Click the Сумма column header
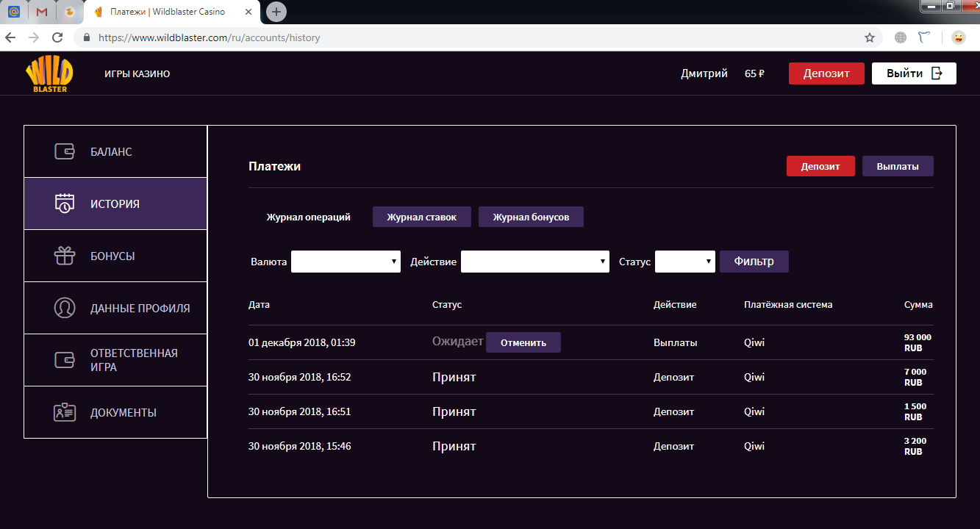Viewport: 980px width, 529px height. 918,304
